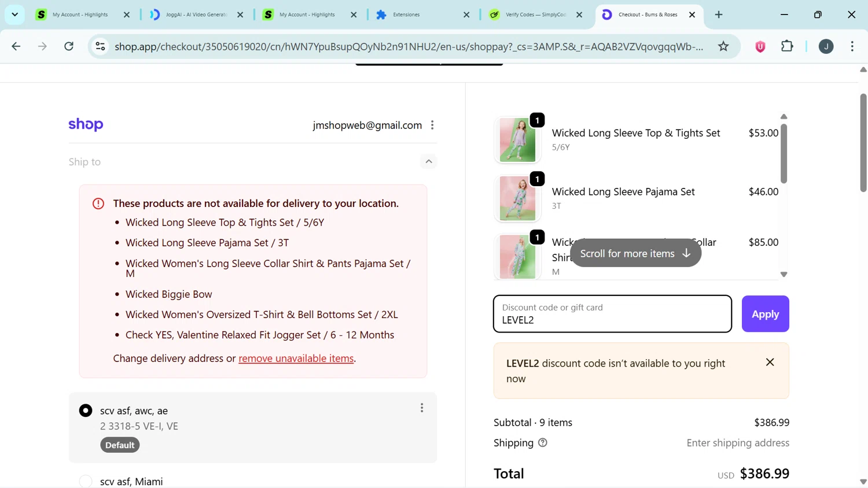Viewport: 868px width, 488px height.
Task: Apply the discount code
Action: click(765, 314)
